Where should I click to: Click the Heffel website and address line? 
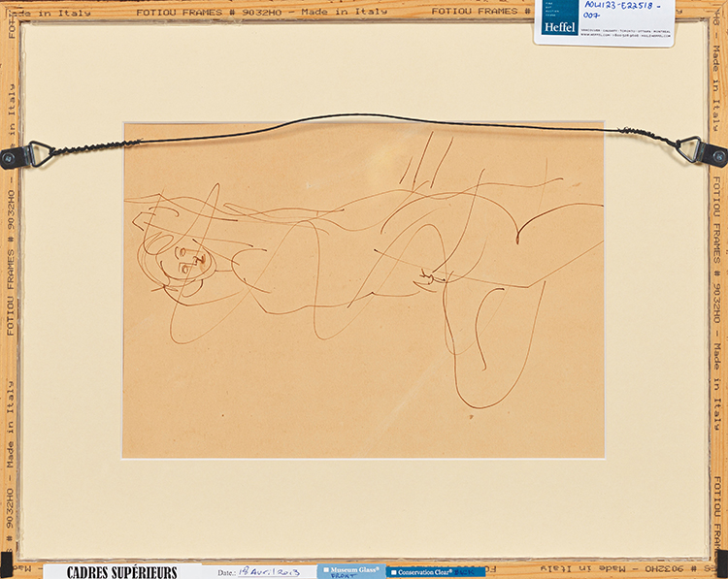click(625, 33)
